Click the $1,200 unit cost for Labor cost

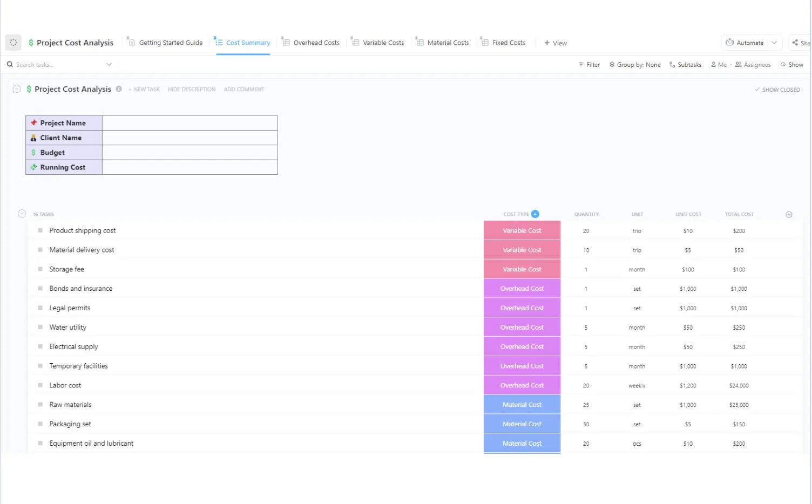[688, 386]
